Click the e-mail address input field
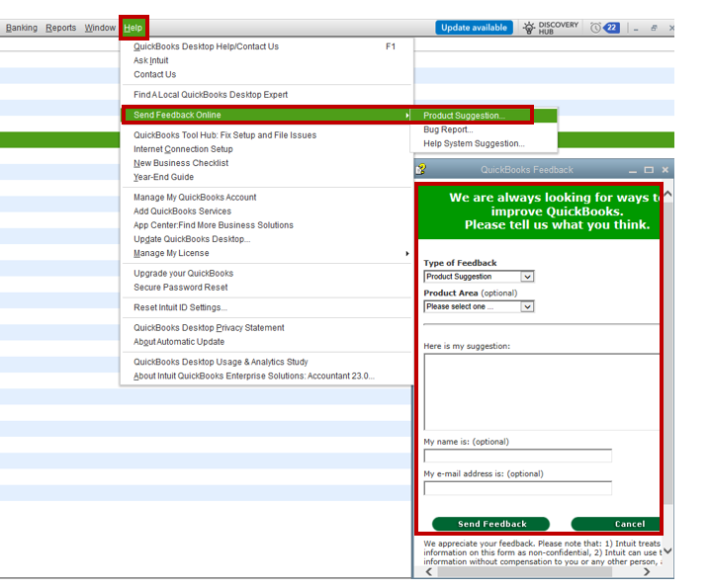 (x=518, y=488)
